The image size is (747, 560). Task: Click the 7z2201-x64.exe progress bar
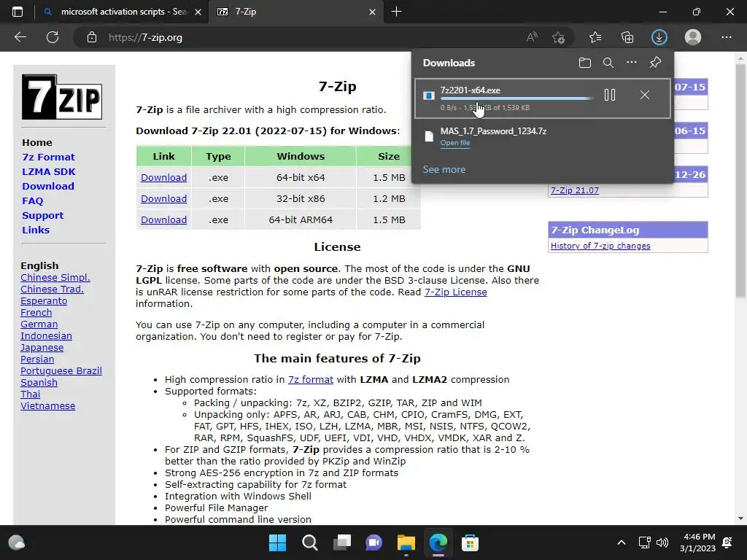click(x=516, y=98)
